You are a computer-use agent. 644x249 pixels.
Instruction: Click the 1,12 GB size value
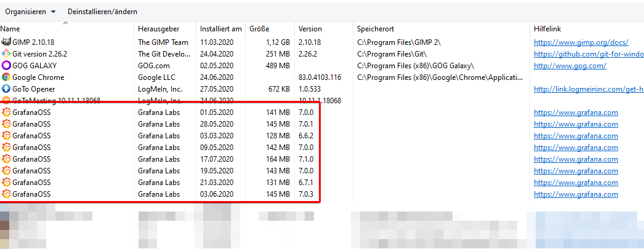point(278,42)
